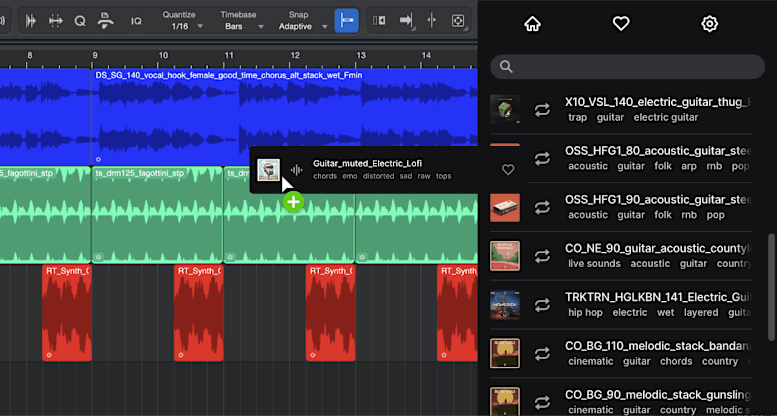Viewport: 777px width, 416px height.
Task: Toggle the rightmost target icon in toolbar
Action: click(x=458, y=20)
